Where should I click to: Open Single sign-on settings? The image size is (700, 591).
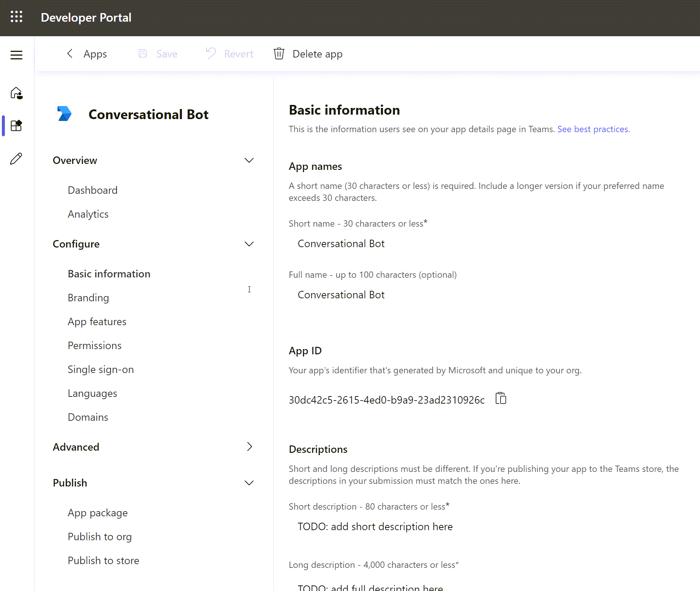[x=101, y=370]
